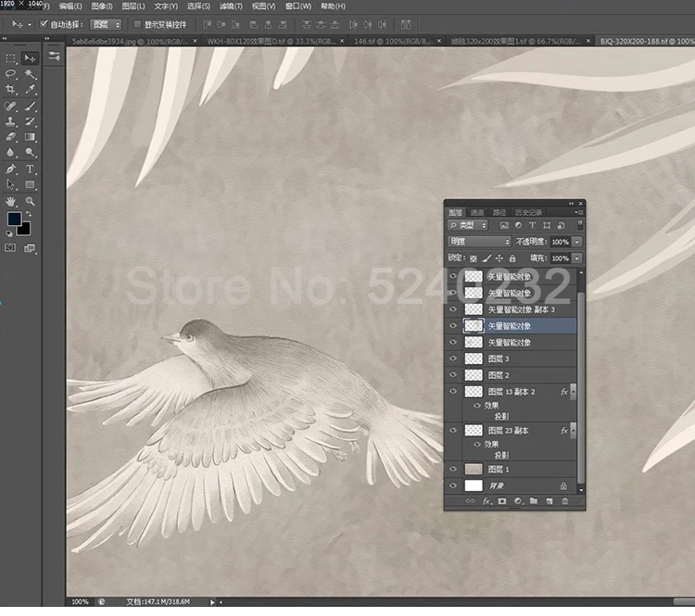Open 编辑(E) menu
This screenshot has height=616, width=695.
coord(70,6)
